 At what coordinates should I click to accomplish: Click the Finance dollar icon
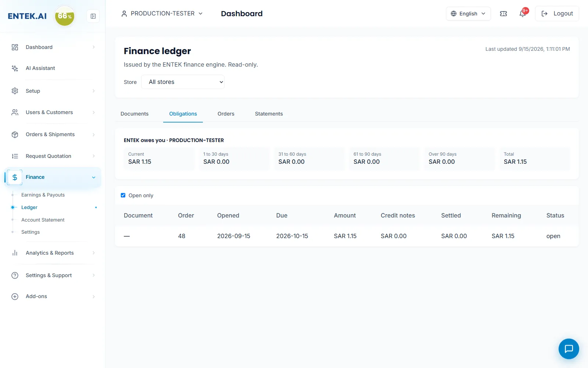tap(15, 177)
